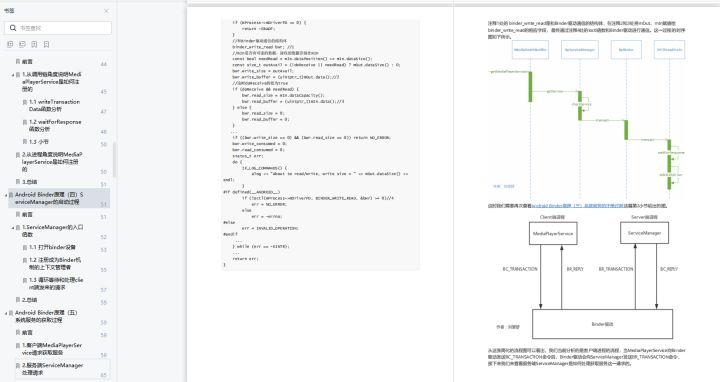Open bookmark 2.总结 on page 58

pyautogui.click(x=29, y=300)
